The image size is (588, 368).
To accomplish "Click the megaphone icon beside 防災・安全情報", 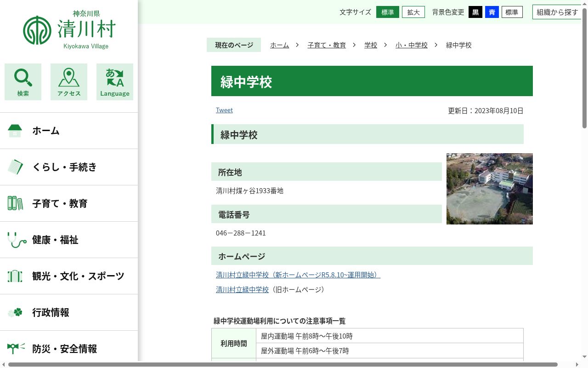I will pyautogui.click(x=16, y=348).
